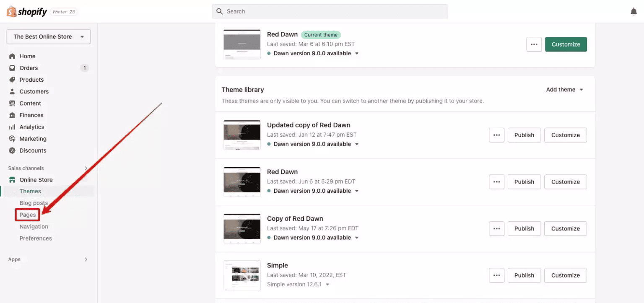Open the store switcher for The Best Online Store

(48, 36)
